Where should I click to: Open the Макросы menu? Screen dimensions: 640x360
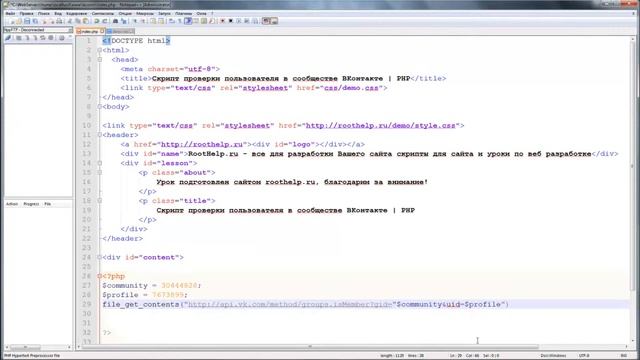(144, 13)
